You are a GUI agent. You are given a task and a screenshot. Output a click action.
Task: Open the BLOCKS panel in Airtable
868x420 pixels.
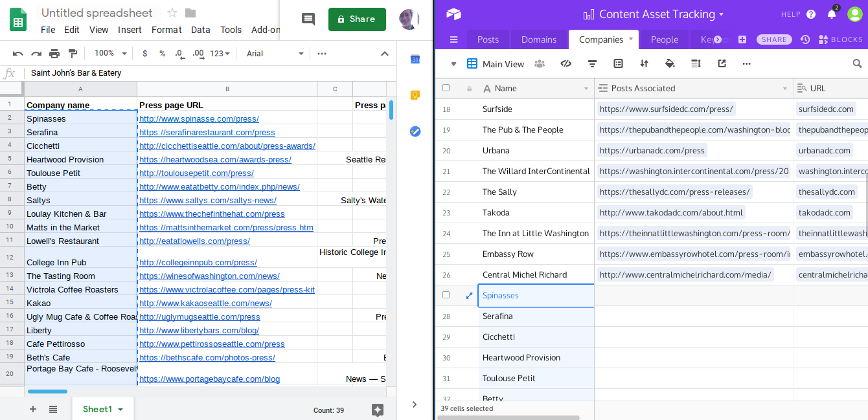pos(840,39)
